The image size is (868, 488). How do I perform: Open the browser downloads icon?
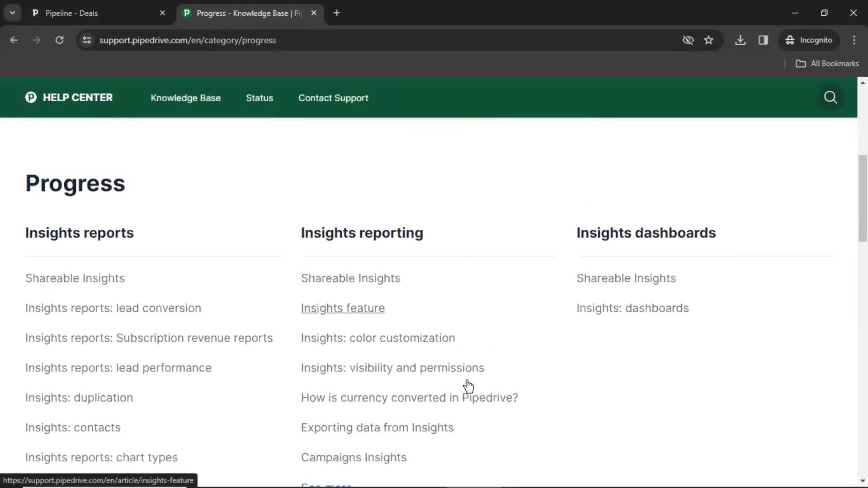(740, 40)
